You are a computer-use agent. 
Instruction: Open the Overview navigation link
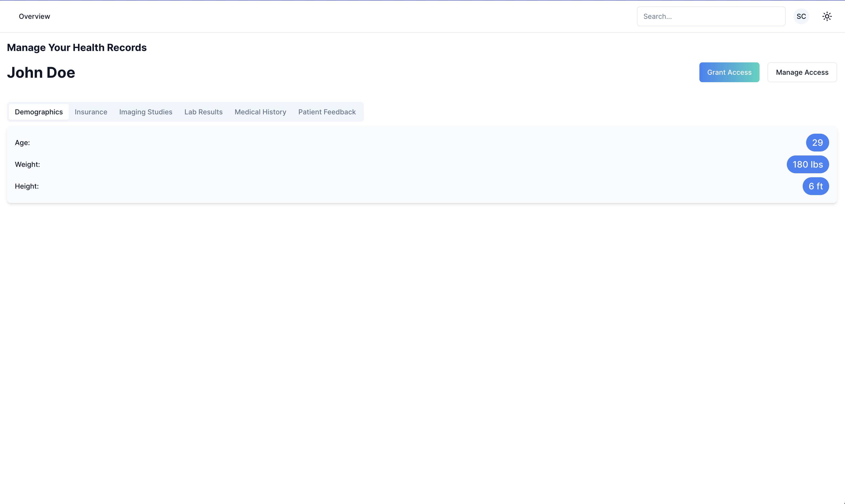[34, 16]
